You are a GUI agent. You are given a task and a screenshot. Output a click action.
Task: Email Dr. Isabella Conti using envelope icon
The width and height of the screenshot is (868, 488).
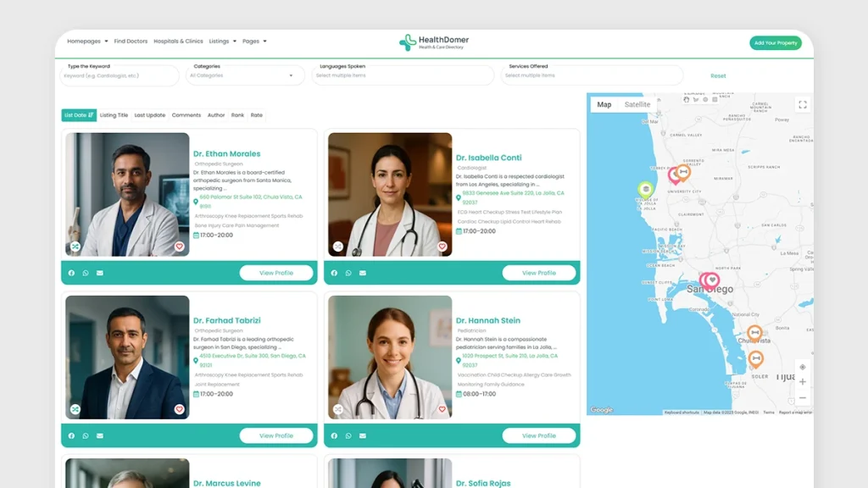pyautogui.click(x=363, y=273)
